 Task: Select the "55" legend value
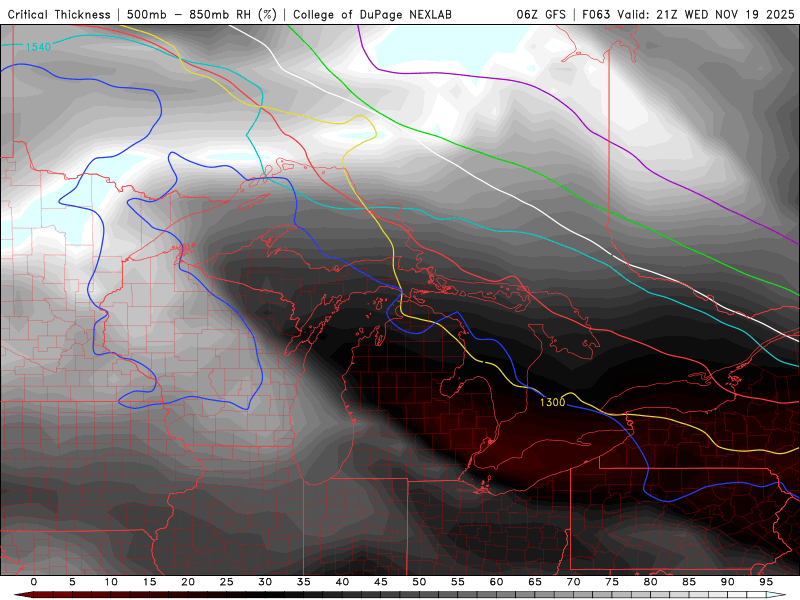(458, 582)
